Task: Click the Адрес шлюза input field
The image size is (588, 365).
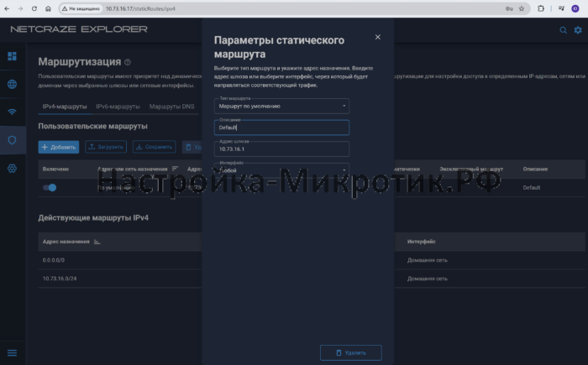Action: coord(281,149)
